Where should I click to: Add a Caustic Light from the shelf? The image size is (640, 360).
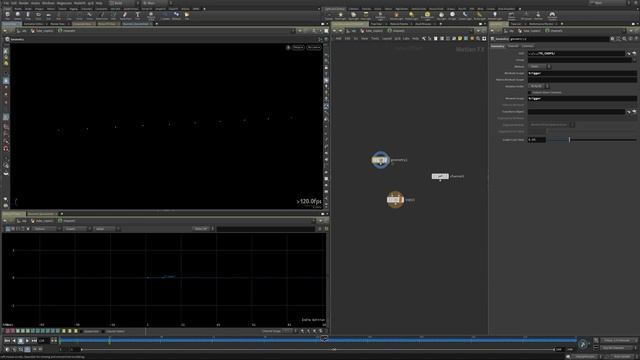(465, 16)
